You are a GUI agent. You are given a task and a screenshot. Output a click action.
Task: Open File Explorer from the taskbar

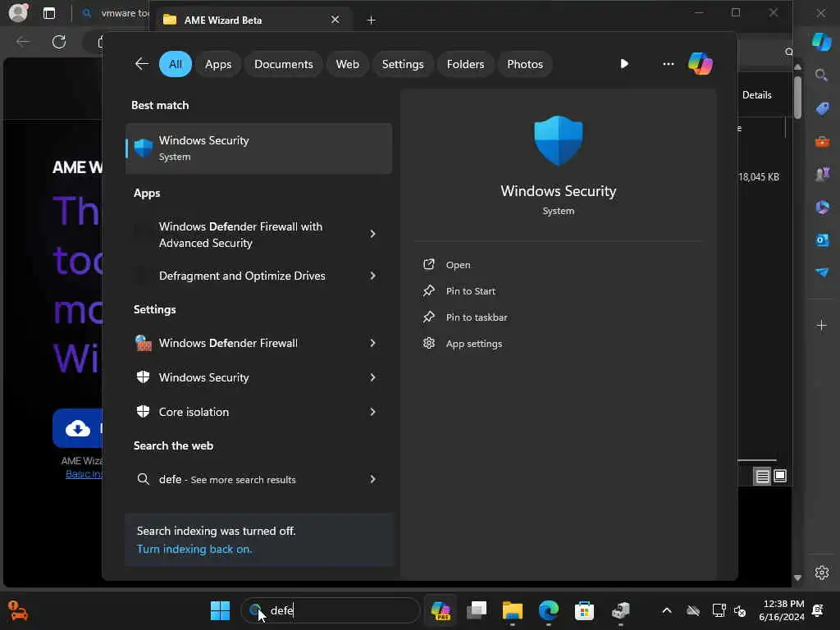point(513,610)
